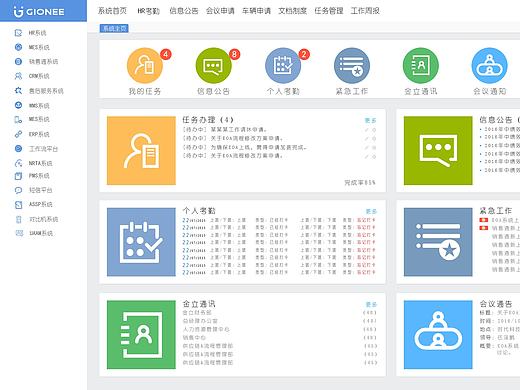Screen dimensions: 520x390
Task: Open CRM系统 in the sidebar
Action: click(x=39, y=76)
